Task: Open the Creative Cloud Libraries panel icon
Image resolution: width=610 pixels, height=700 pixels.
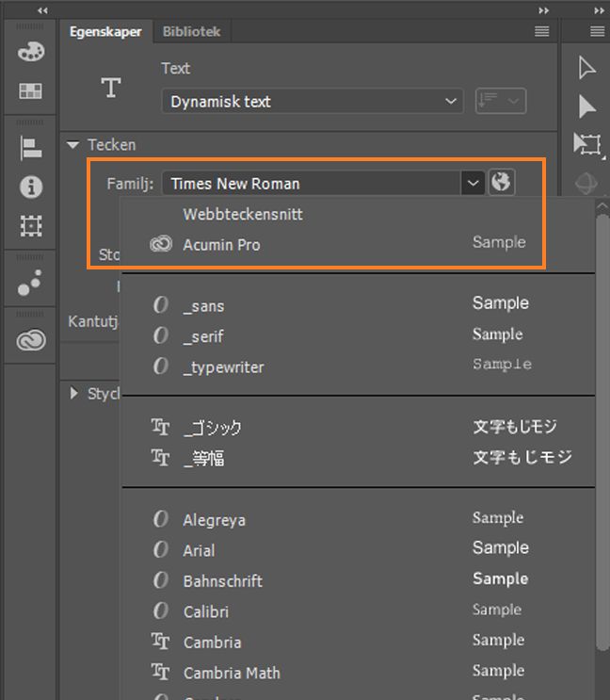Action: [31, 341]
